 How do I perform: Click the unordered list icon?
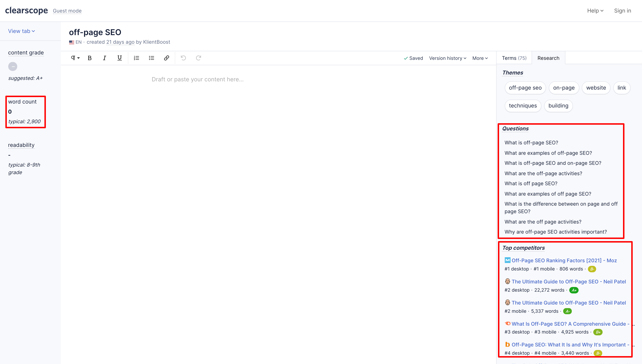point(152,58)
